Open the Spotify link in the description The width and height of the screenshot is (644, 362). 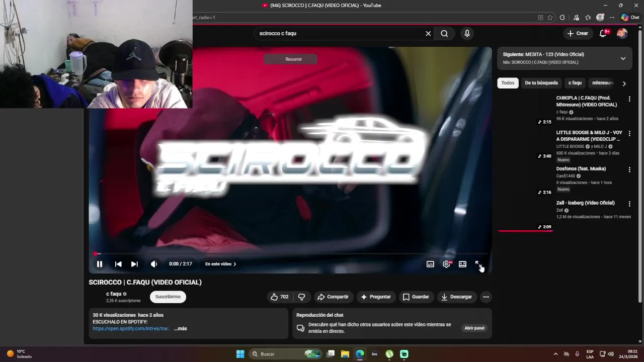[131, 329]
